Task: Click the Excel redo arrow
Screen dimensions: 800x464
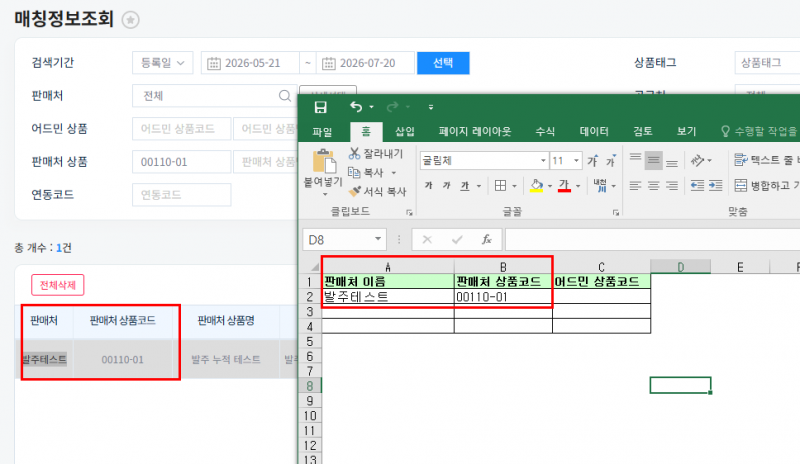Action: pyautogui.click(x=392, y=107)
